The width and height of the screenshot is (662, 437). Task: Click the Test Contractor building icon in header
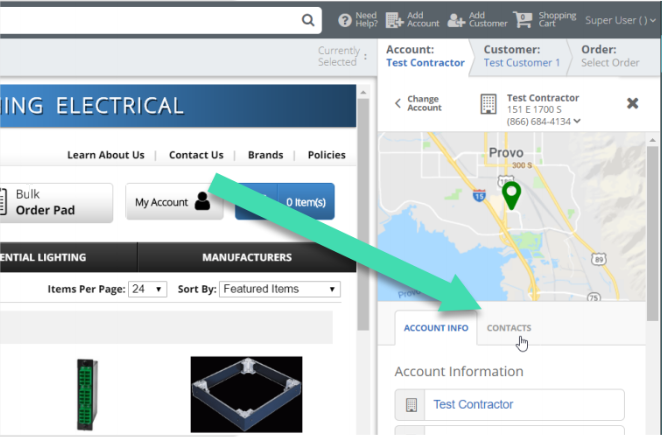tap(488, 104)
